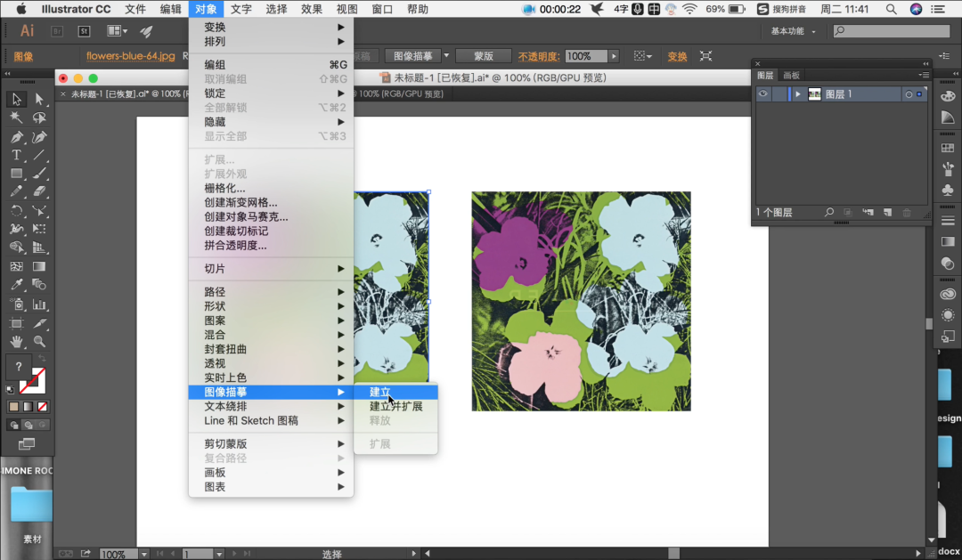The width and height of the screenshot is (962, 560).
Task: Select the Eraser tool
Action: coord(39,192)
